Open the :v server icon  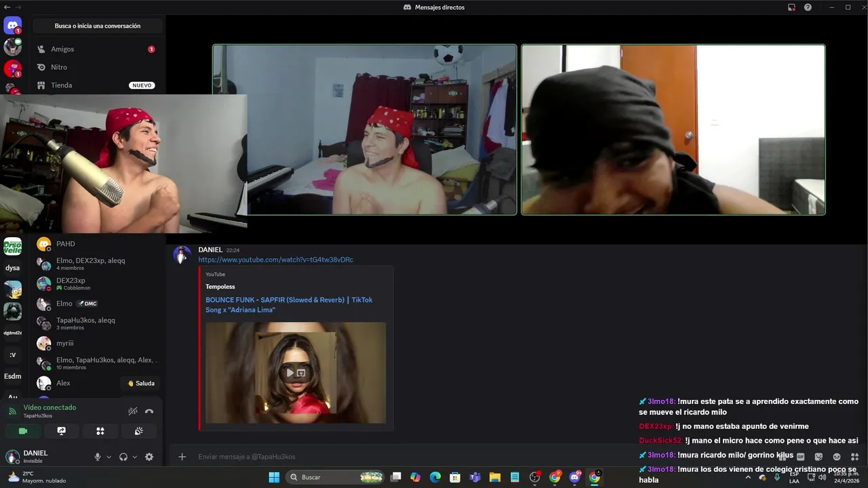pyautogui.click(x=12, y=354)
